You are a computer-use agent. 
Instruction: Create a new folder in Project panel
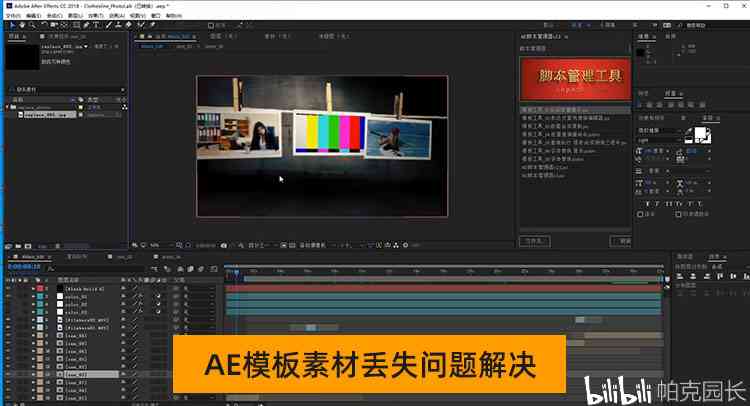pos(18,246)
